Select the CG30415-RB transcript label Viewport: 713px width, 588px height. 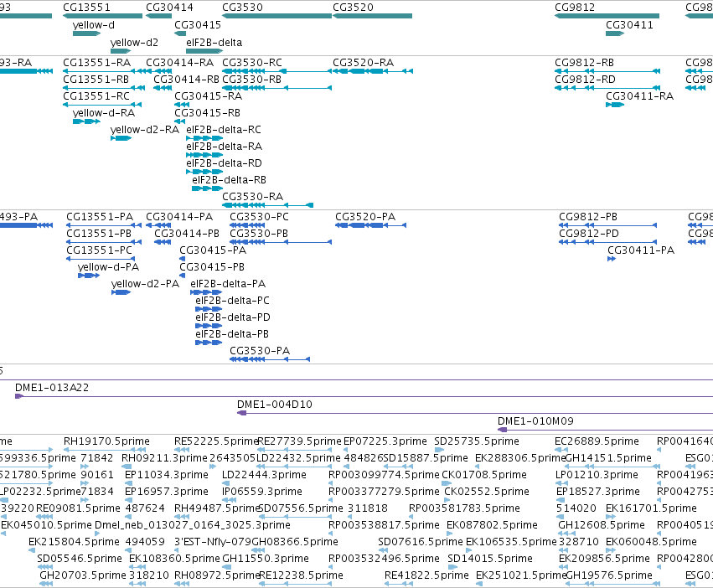207,113
